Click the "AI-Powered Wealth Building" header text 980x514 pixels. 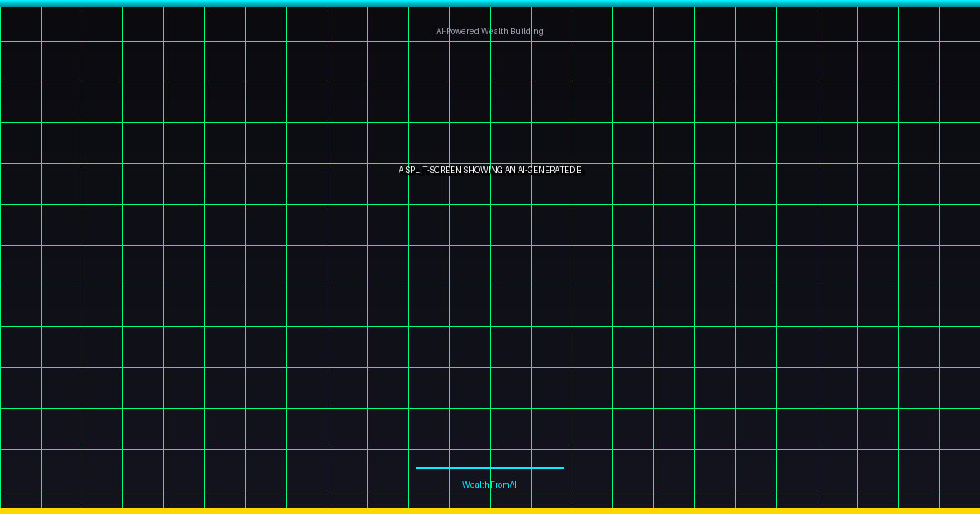pos(489,31)
